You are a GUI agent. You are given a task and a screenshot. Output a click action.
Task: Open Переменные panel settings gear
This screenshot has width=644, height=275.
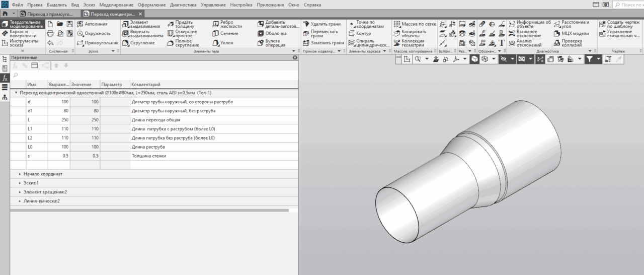click(x=295, y=57)
